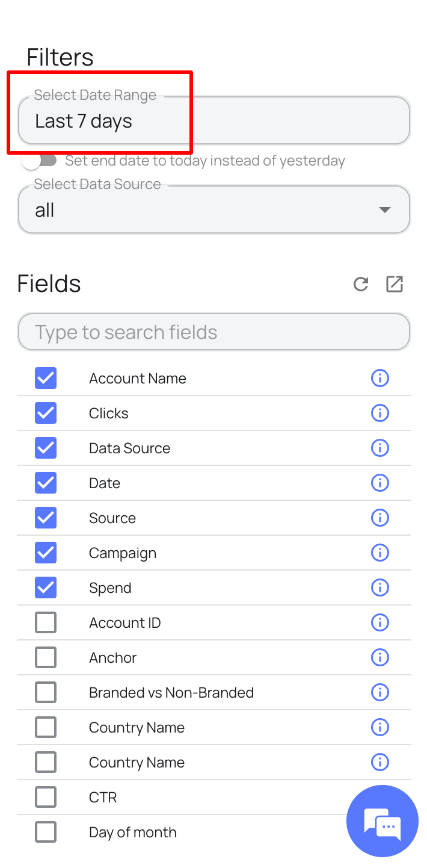This screenshot has width=427, height=868.
Task: Enable the CTR field checkbox
Action: (x=46, y=797)
